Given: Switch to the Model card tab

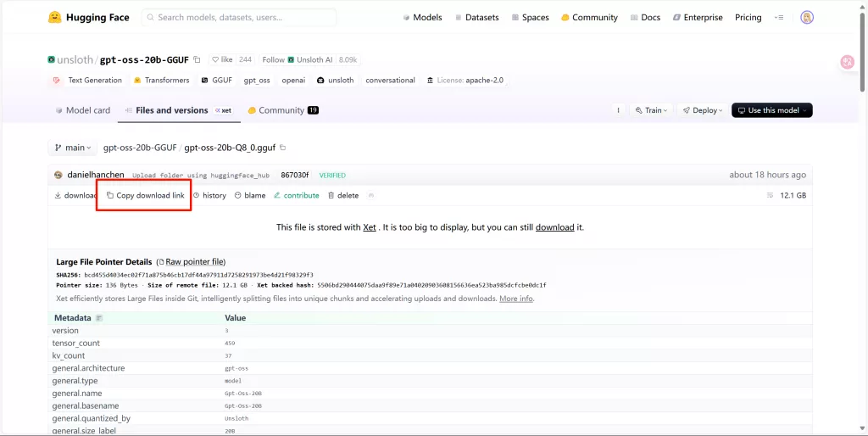Looking at the screenshot, I should 83,110.
